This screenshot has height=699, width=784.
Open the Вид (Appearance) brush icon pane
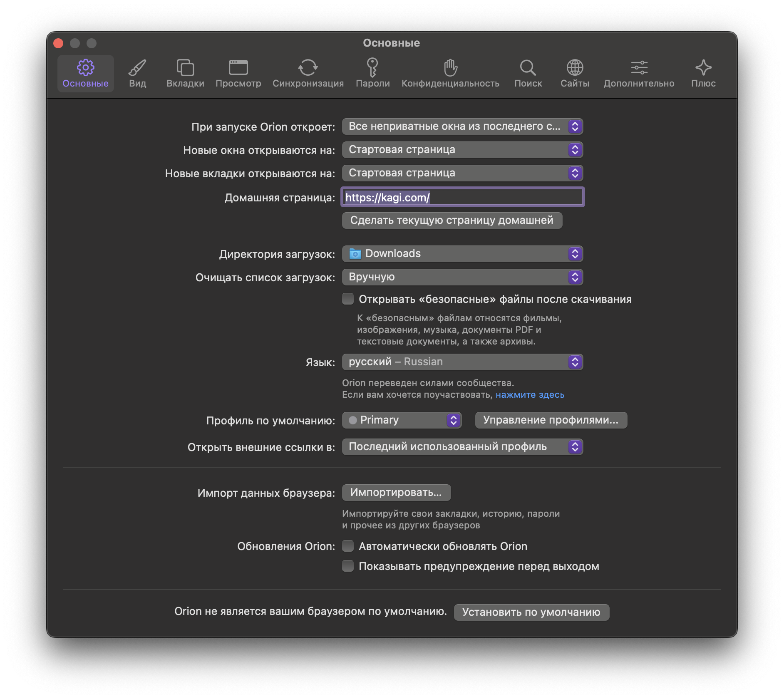coord(137,68)
